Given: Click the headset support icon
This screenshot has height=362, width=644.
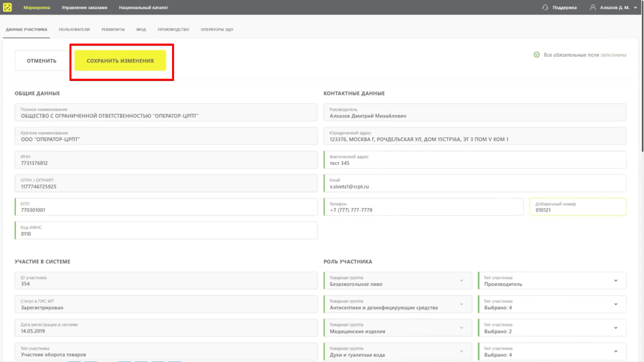Looking at the screenshot, I should (545, 7).
